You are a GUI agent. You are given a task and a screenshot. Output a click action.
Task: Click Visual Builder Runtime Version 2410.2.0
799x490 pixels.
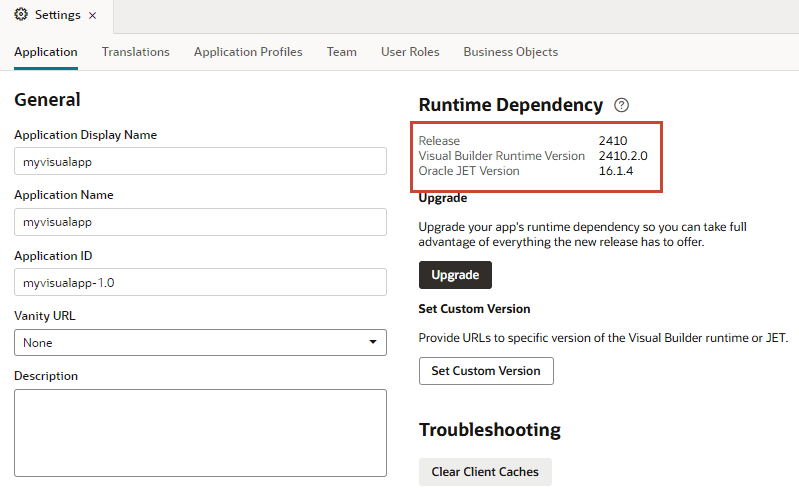(x=622, y=156)
